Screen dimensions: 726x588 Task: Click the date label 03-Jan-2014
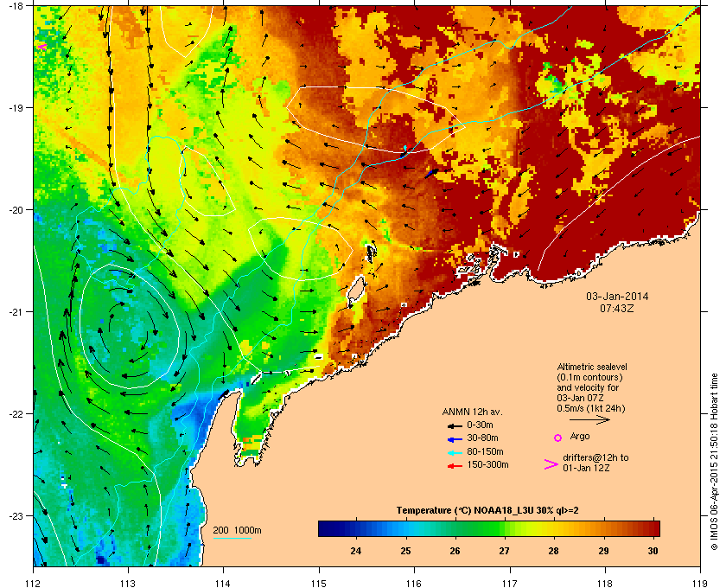[x=617, y=297]
